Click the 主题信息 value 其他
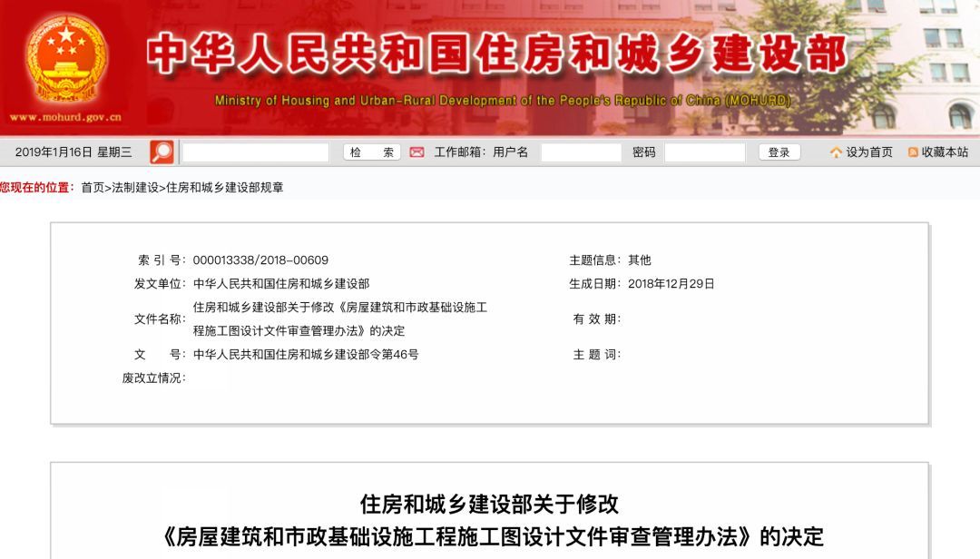 coord(640,260)
